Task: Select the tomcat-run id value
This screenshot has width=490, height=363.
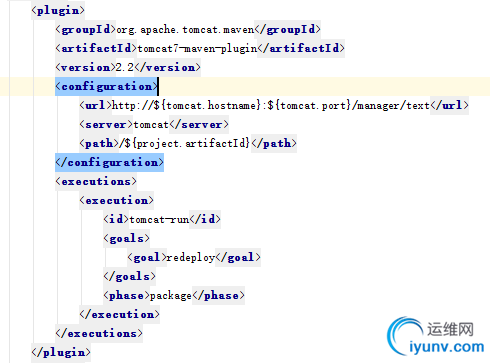Action: [159, 220]
